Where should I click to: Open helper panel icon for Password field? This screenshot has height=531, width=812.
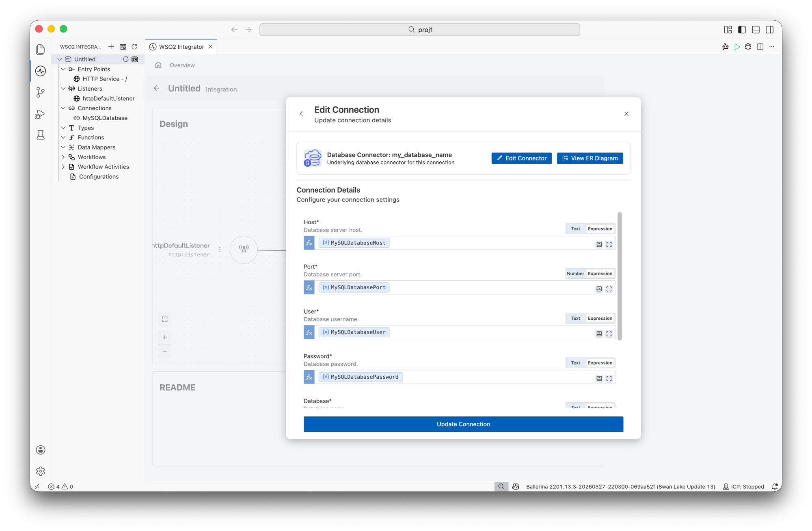[x=599, y=379]
